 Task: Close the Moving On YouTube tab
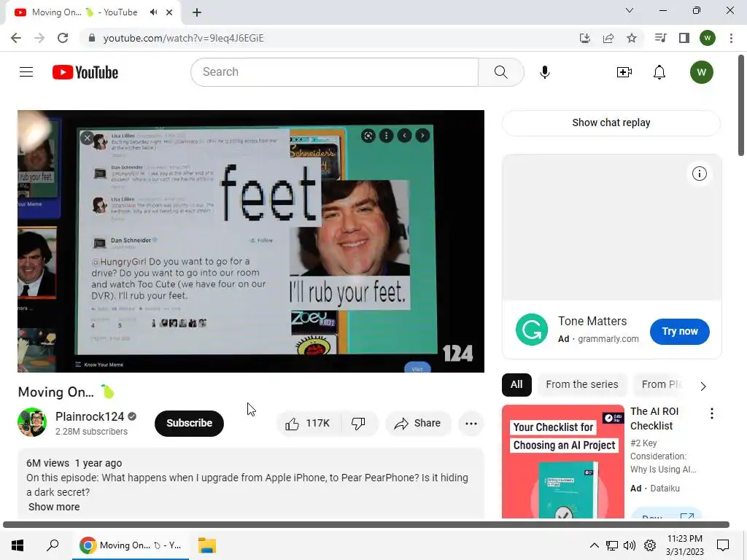tap(169, 12)
